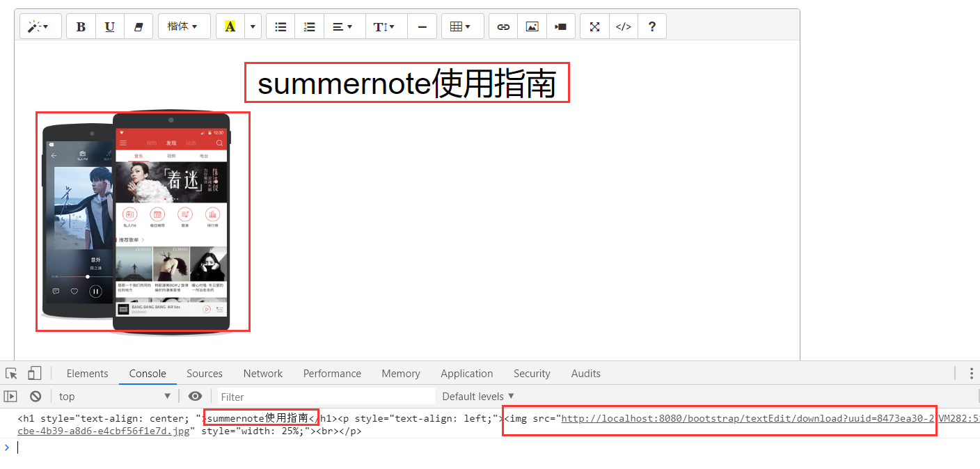
Task: Insert an ordered list
Action: [309, 26]
